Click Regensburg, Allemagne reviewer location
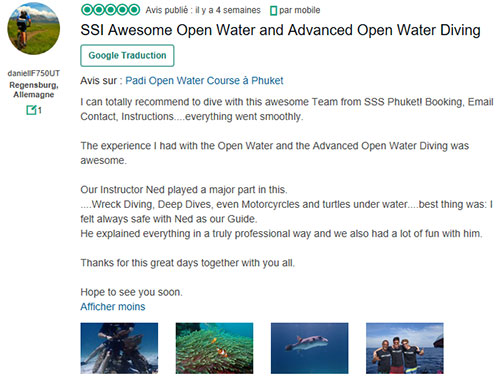 point(34,90)
